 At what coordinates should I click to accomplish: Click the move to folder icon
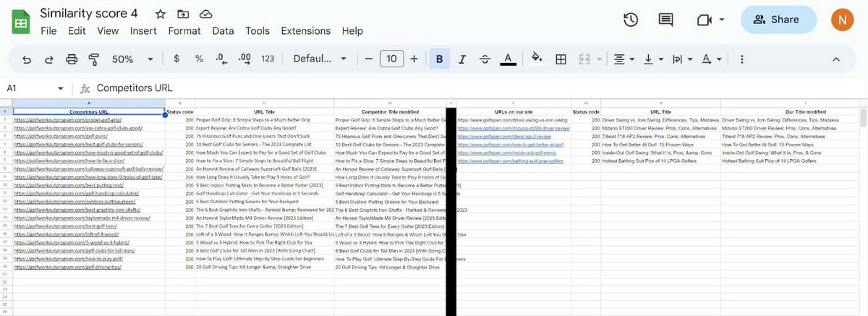[183, 14]
